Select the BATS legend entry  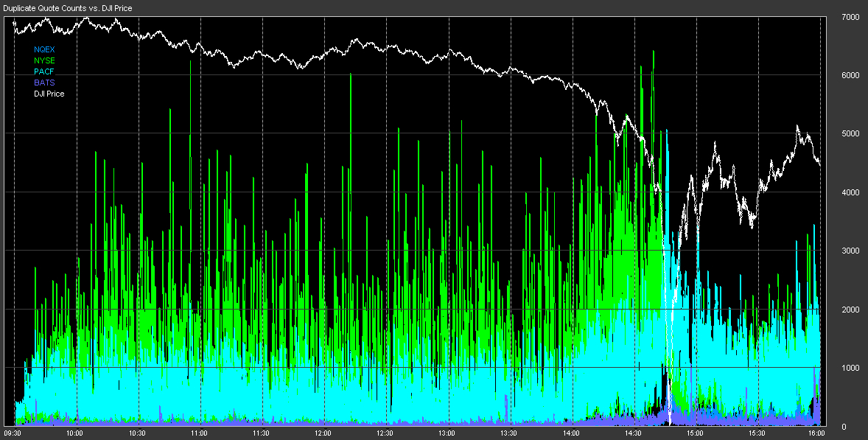point(44,83)
